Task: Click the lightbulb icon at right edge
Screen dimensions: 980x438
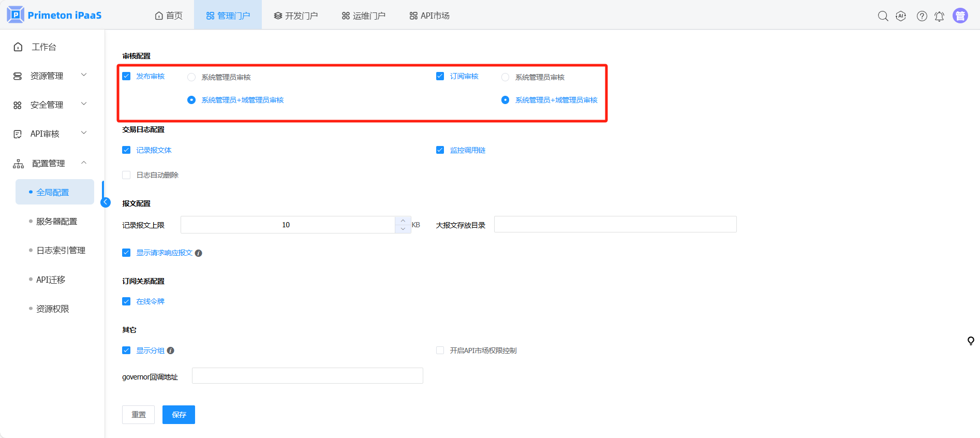Action: (971, 341)
